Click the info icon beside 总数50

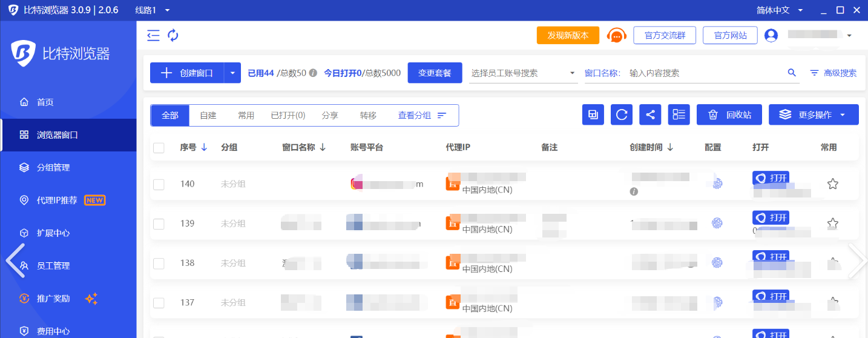point(313,73)
